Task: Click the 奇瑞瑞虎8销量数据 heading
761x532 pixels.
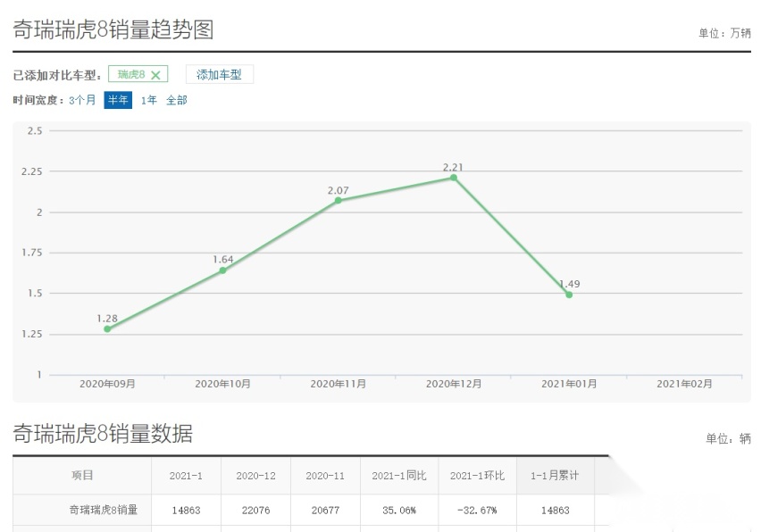Action: click(103, 433)
